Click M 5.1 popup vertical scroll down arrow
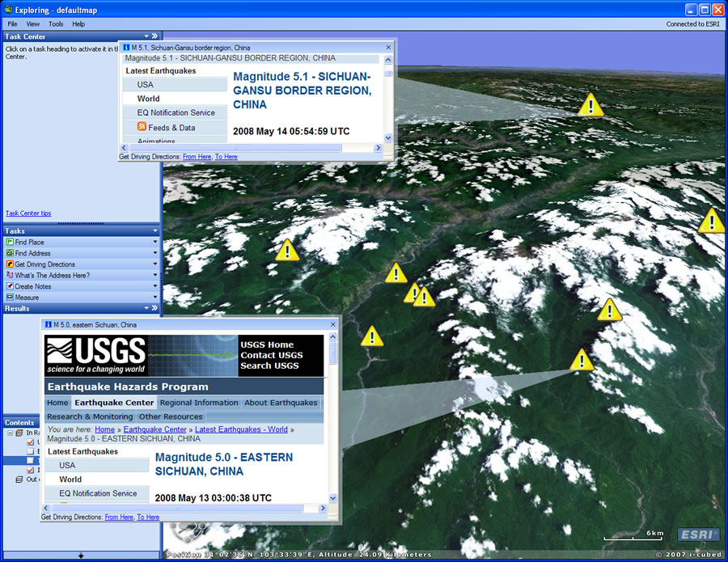The image size is (728, 562). 388,137
